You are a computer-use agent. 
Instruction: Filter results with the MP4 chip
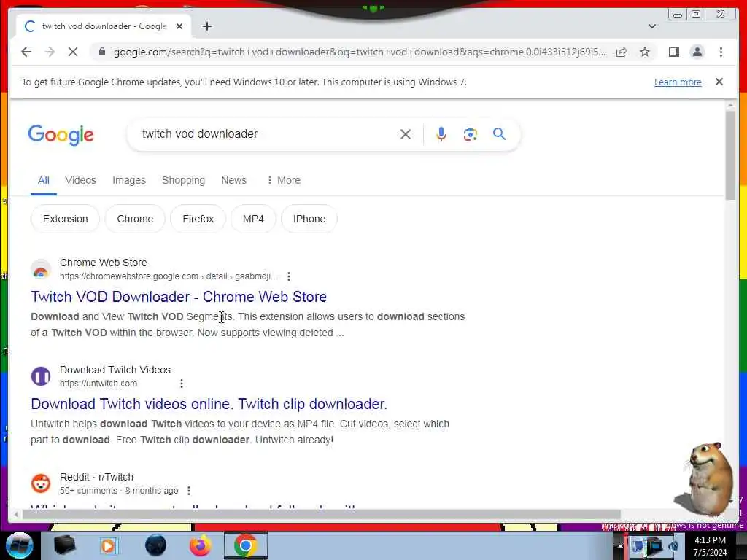tap(253, 219)
